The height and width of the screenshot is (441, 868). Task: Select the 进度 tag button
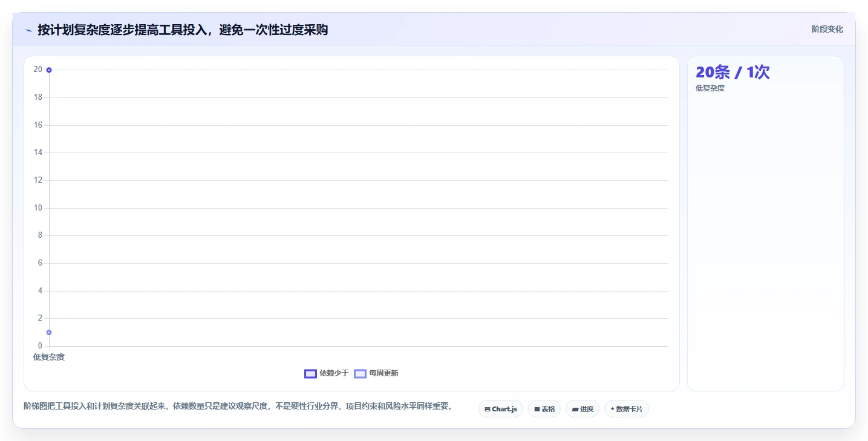click(582, 409)
